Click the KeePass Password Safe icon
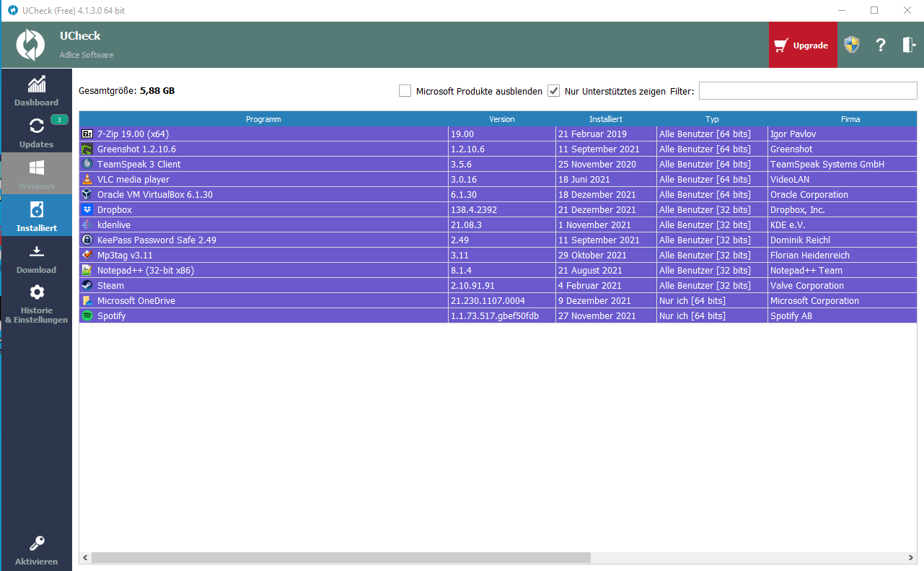Screen dimensions: 924x571 [x=87, y=240]
